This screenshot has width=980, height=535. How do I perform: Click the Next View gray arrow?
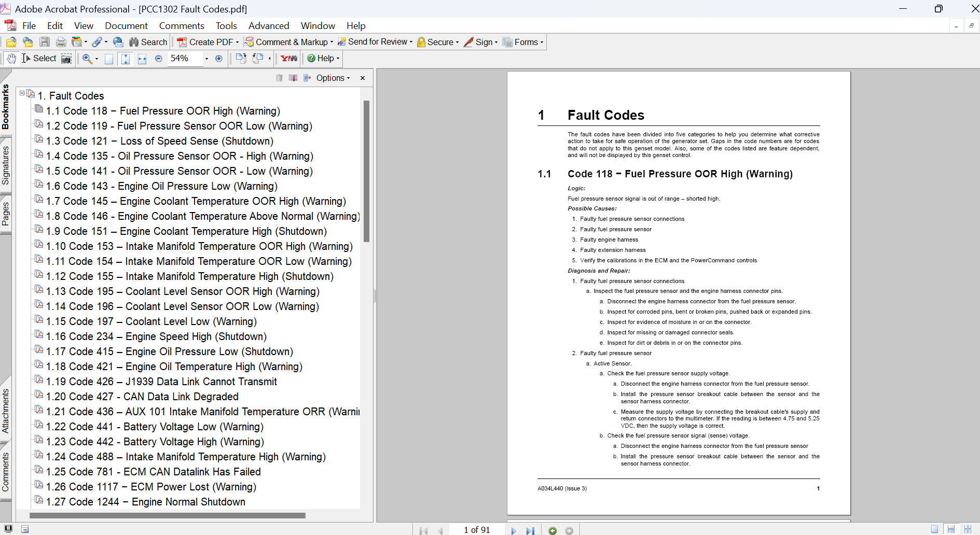[x=569, y=530]
